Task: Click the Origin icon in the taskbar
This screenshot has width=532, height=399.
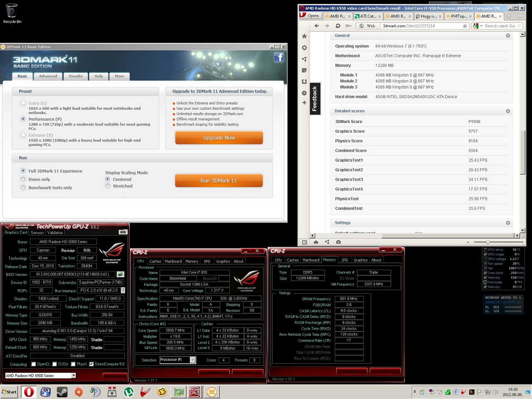Action: 79,392
